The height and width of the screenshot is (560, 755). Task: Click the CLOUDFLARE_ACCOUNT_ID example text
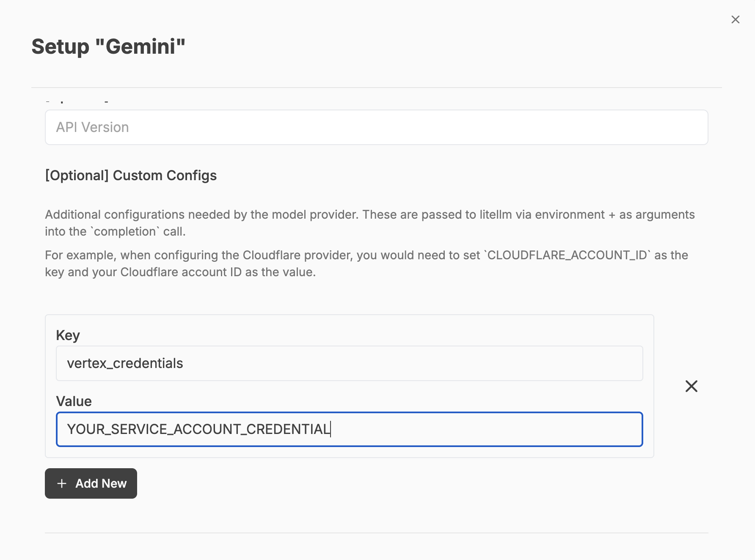[567, 255]
